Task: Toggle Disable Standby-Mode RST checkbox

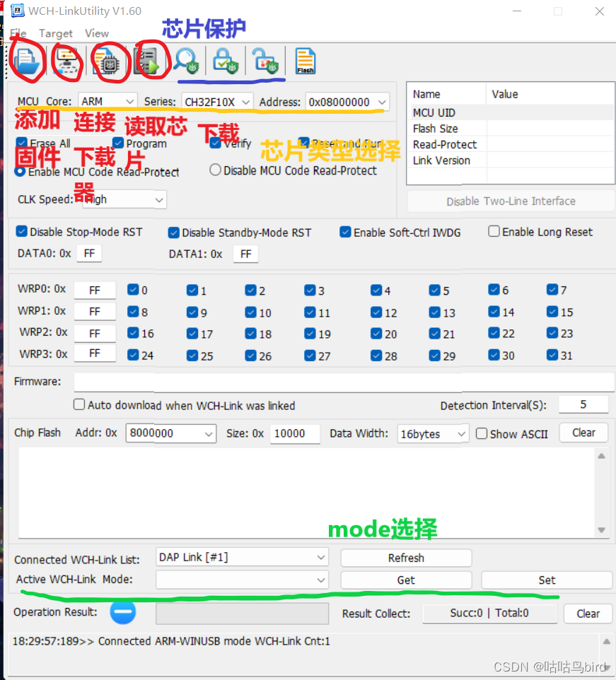Action: click(x=173, y=233)
